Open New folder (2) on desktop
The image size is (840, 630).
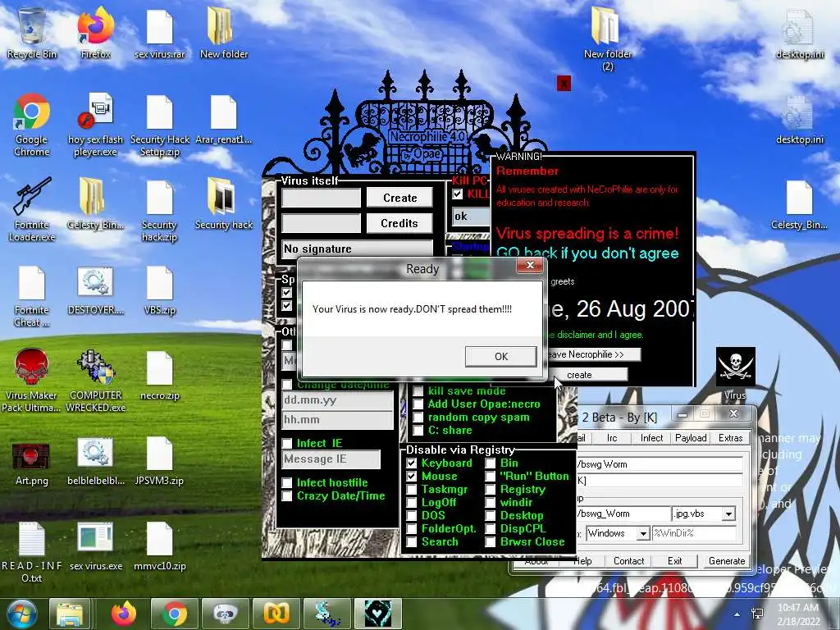pos(607,39)
